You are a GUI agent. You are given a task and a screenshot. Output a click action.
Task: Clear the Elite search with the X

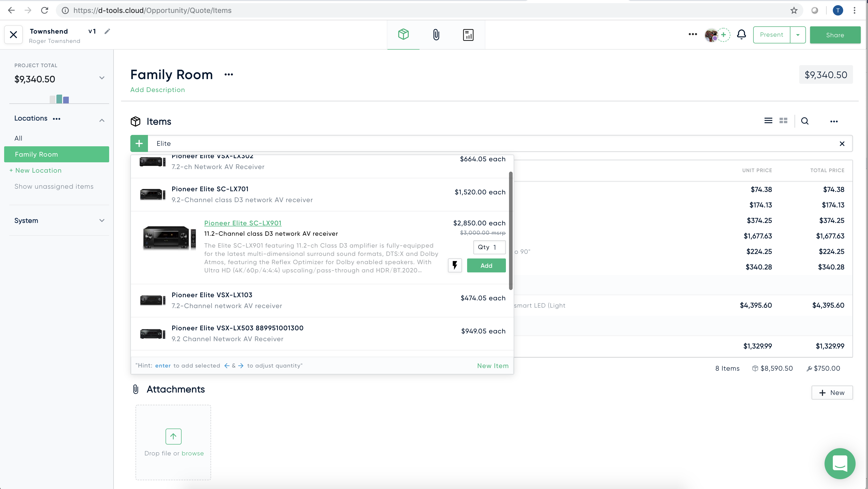[x=842, y=144]
